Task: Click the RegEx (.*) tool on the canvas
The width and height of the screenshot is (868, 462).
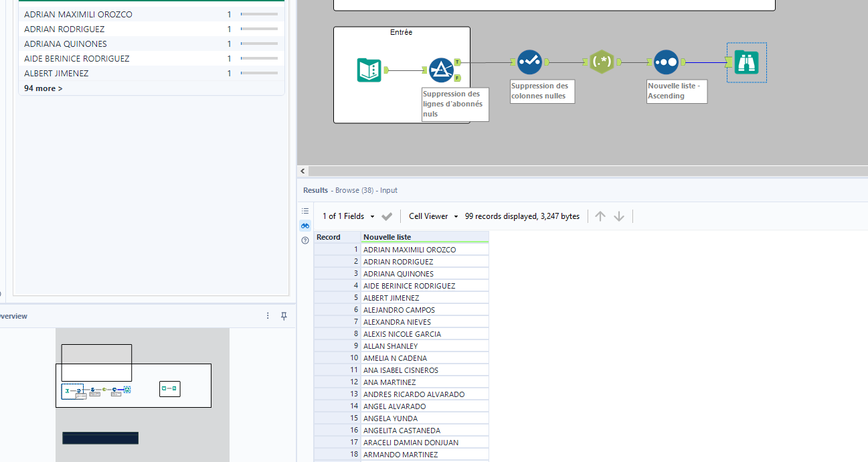Action: 602,62
